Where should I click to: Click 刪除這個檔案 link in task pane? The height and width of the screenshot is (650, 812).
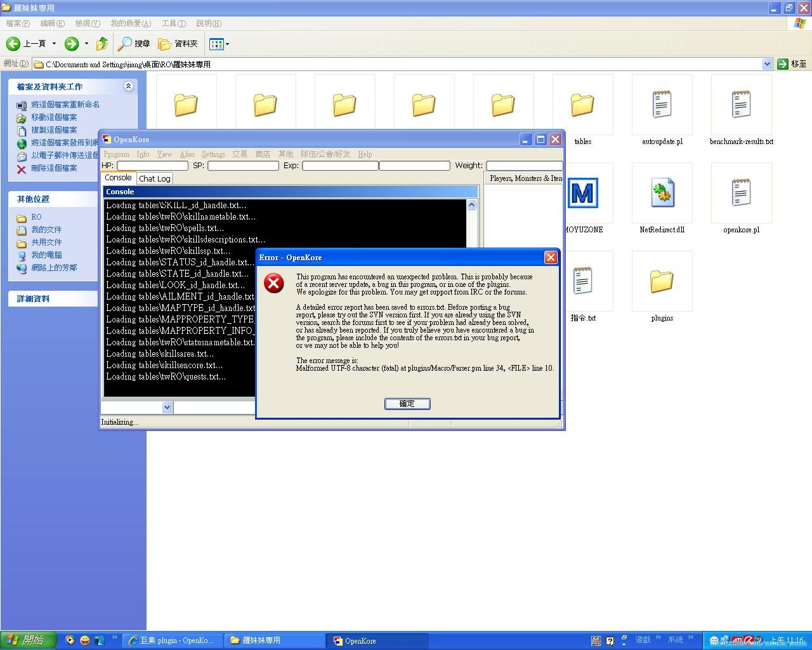click(x=54, y=168)
